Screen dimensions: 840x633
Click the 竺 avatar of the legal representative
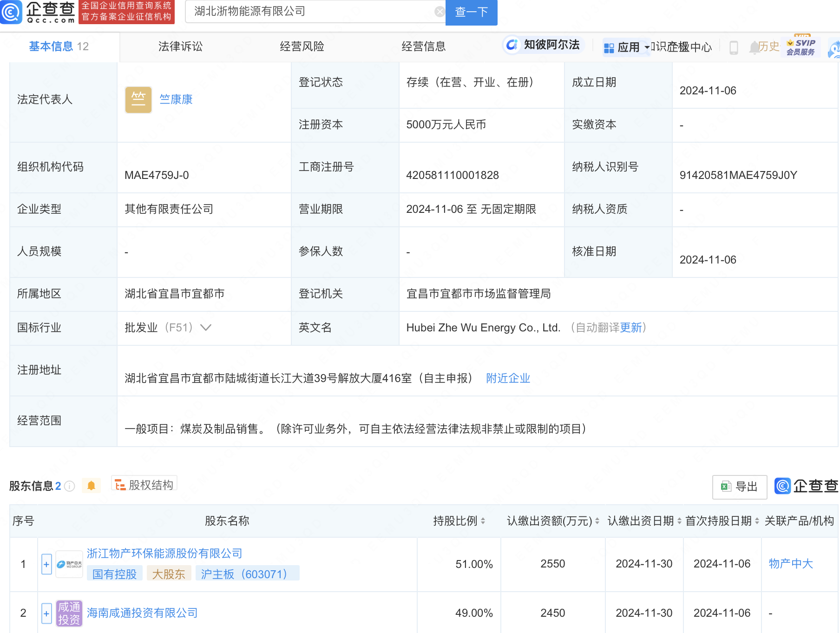click(138, 99)
